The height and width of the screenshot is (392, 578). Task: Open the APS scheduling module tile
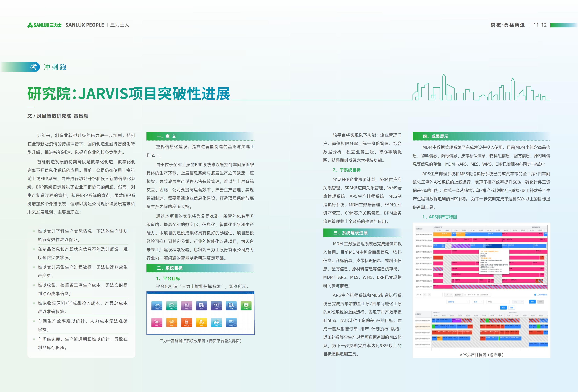pos(202,306)
